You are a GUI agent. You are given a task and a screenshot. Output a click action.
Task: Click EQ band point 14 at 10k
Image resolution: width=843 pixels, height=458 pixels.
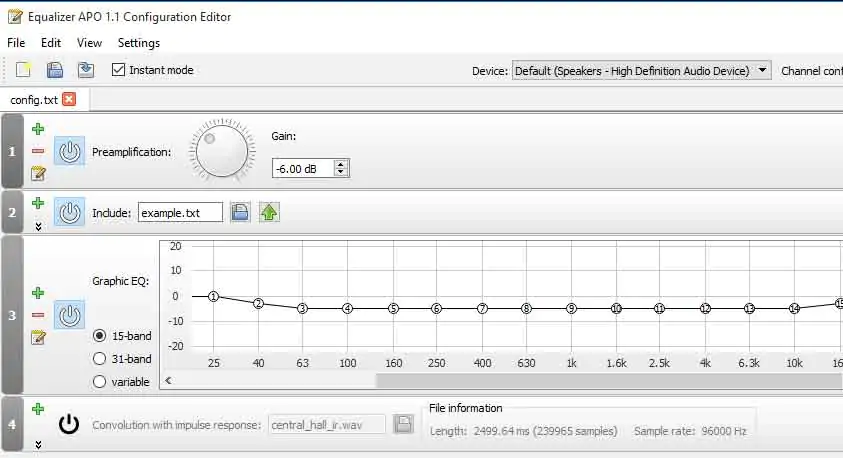click(x=794, y=309)
